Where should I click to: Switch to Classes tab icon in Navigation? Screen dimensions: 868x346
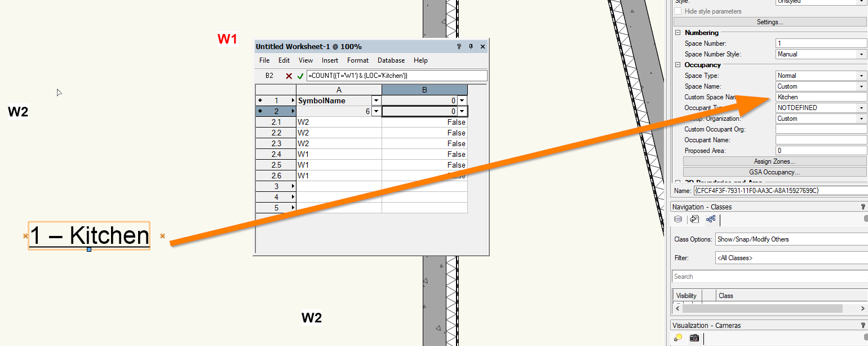[711, 219]
